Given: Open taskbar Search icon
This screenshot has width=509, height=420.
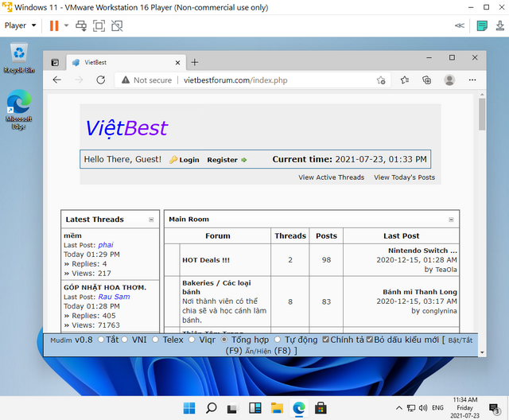Looking at the screenshot, I should [x=212, y=408].
